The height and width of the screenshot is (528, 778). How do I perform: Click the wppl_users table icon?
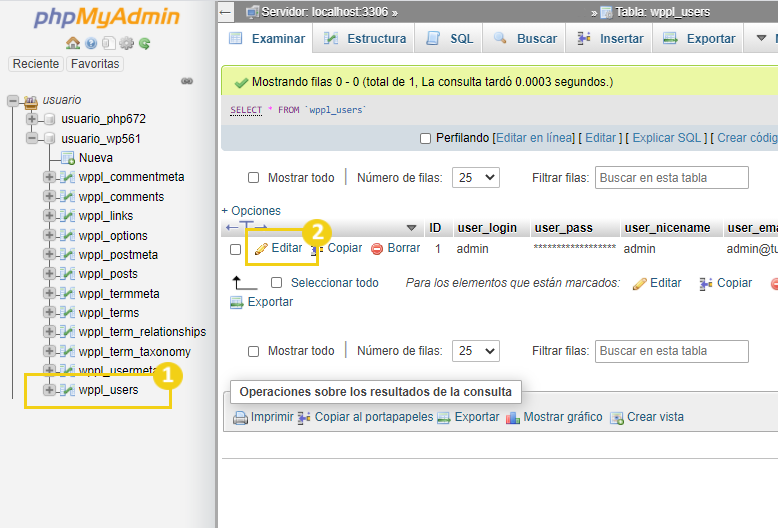[67, 390]
